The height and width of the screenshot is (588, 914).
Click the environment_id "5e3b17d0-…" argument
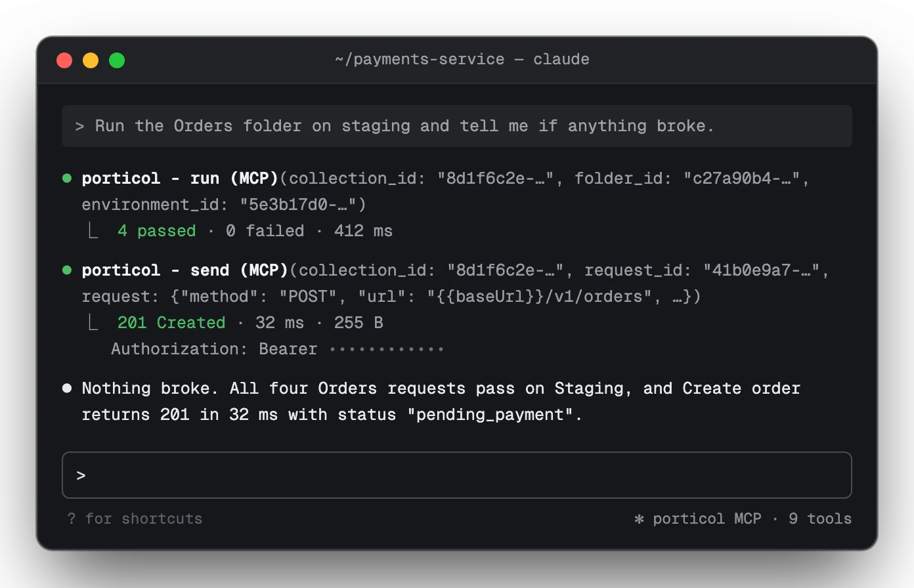219,205
